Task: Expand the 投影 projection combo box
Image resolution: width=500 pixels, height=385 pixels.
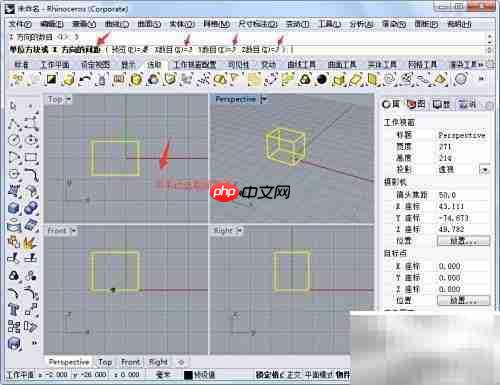Action: point(484,170)
